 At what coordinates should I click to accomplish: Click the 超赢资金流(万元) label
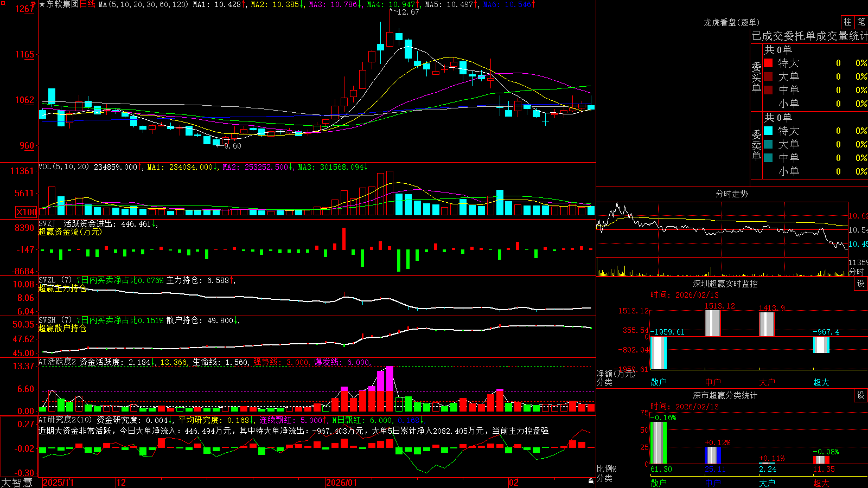[x=70, y=232]
